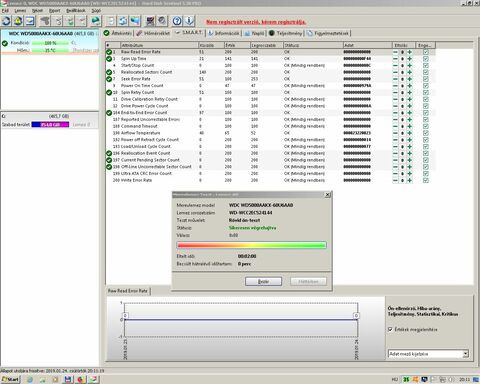Toggle enable checkbox for Raw Read Error Rate

426,52
